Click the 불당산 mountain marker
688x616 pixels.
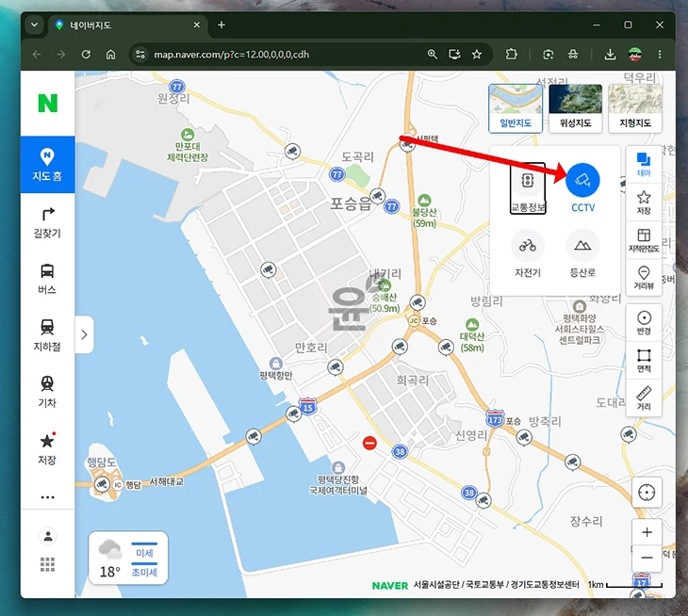point(424,201)
